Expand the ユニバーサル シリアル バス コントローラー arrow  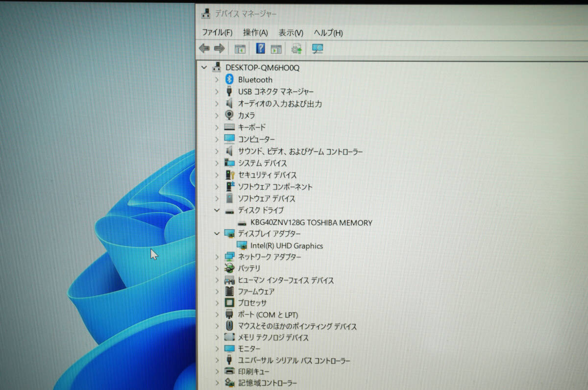217,360
